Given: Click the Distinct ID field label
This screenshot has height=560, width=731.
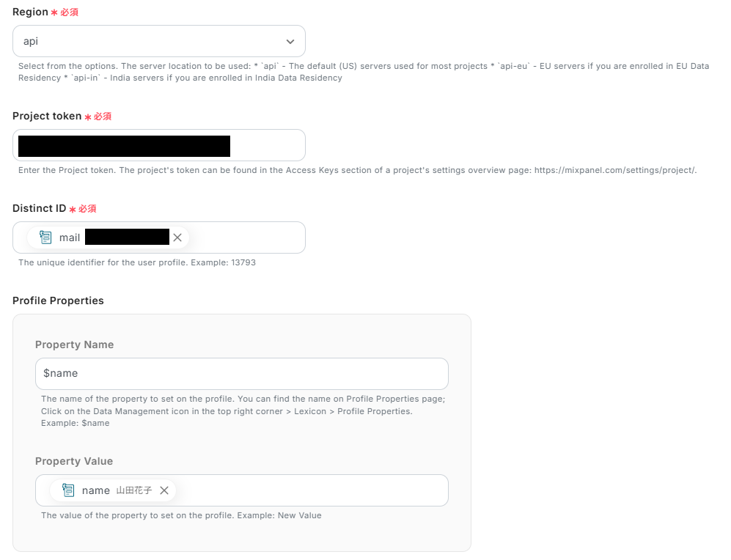Looking at the screenshot, I should point(39,208).
